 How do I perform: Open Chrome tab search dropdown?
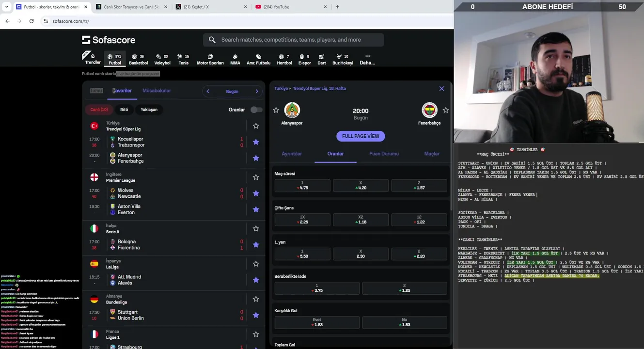(6, 7)
